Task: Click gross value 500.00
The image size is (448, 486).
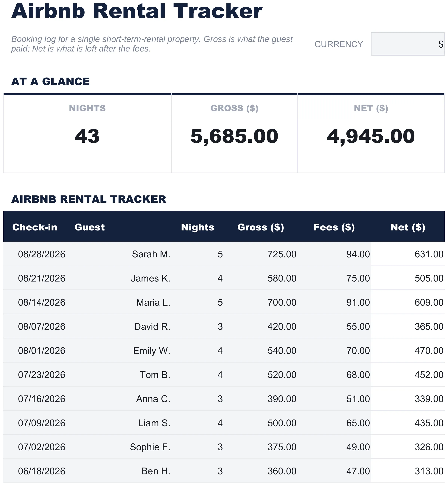Action: (x=282, y=423)
